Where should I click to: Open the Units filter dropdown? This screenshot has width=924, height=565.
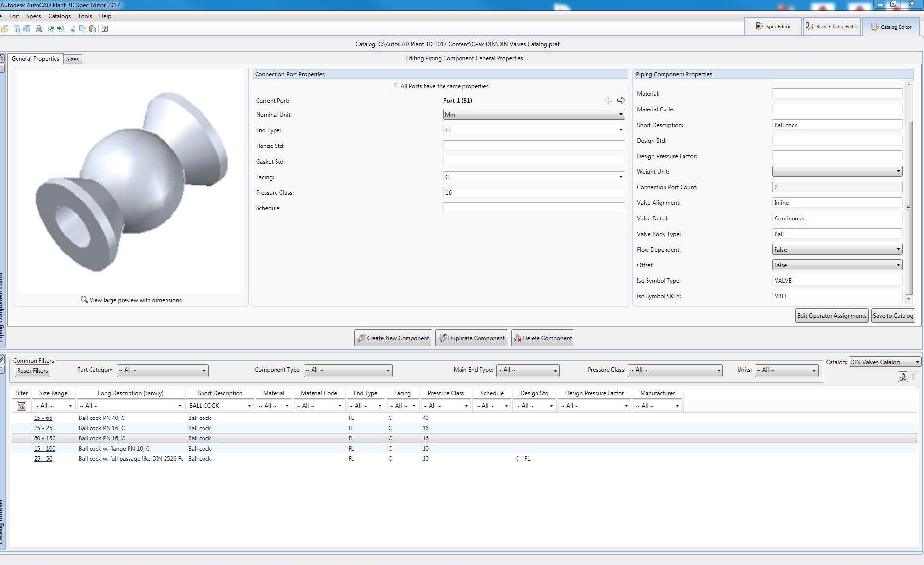coord(786,370)
